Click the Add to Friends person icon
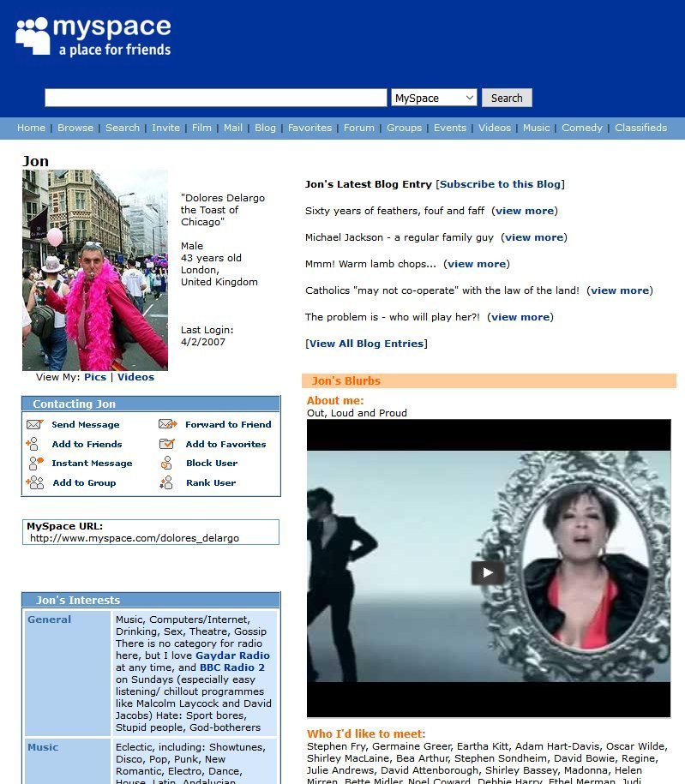The height and width of the screenshot is (784, 685). [x=33, y=444]
